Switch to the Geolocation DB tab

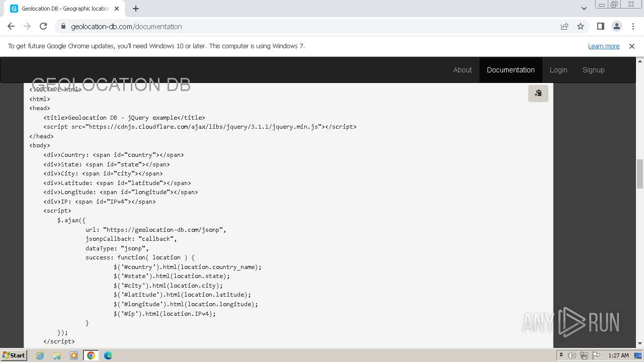pyautogui.click(x=64, y=9)
